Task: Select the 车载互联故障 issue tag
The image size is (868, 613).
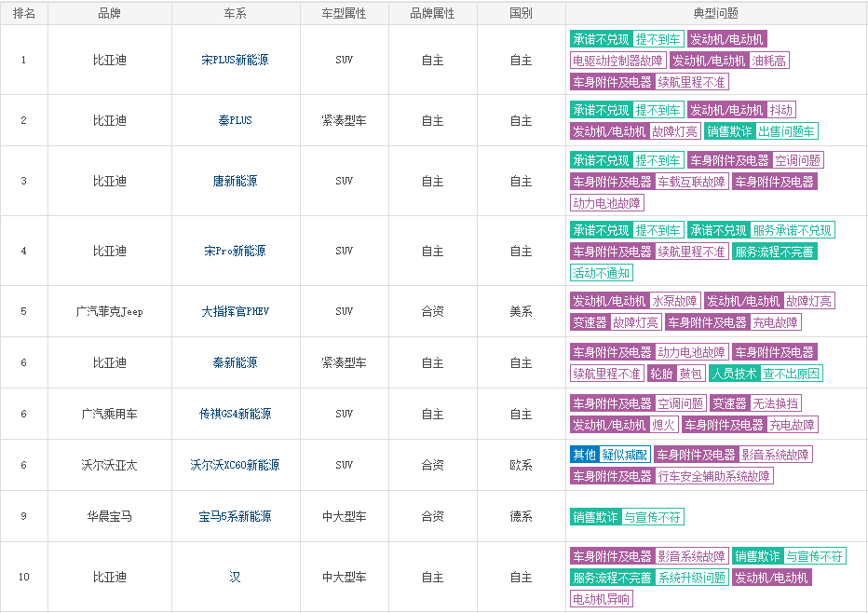Action: pyautogui.click(x=692, y=182)
